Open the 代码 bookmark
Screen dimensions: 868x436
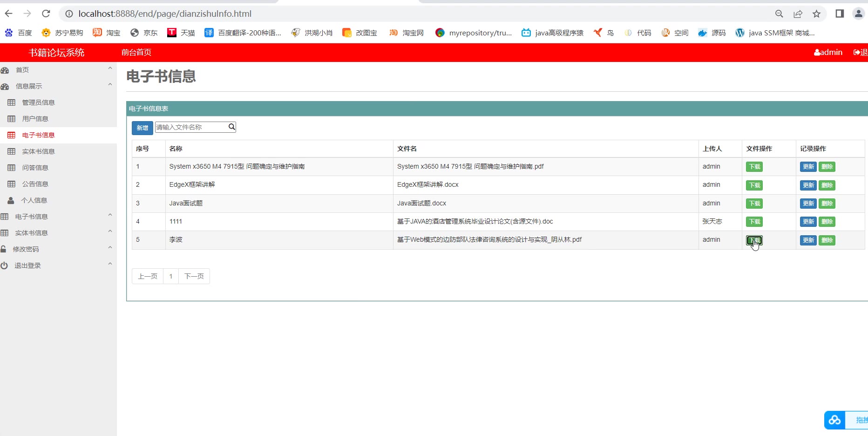(x=637, y=33)
